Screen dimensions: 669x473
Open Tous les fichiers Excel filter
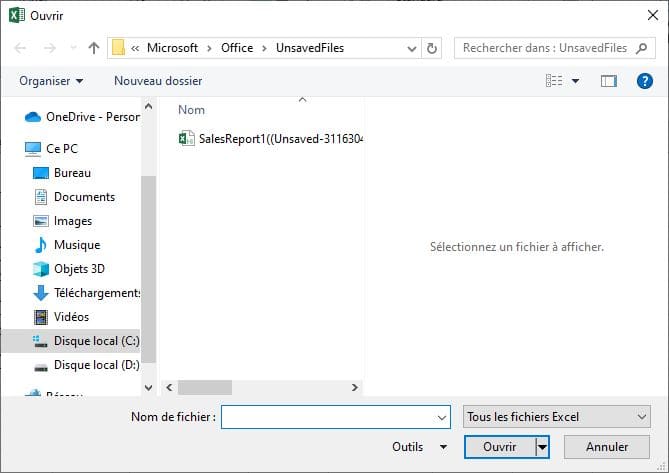(557, 417)
